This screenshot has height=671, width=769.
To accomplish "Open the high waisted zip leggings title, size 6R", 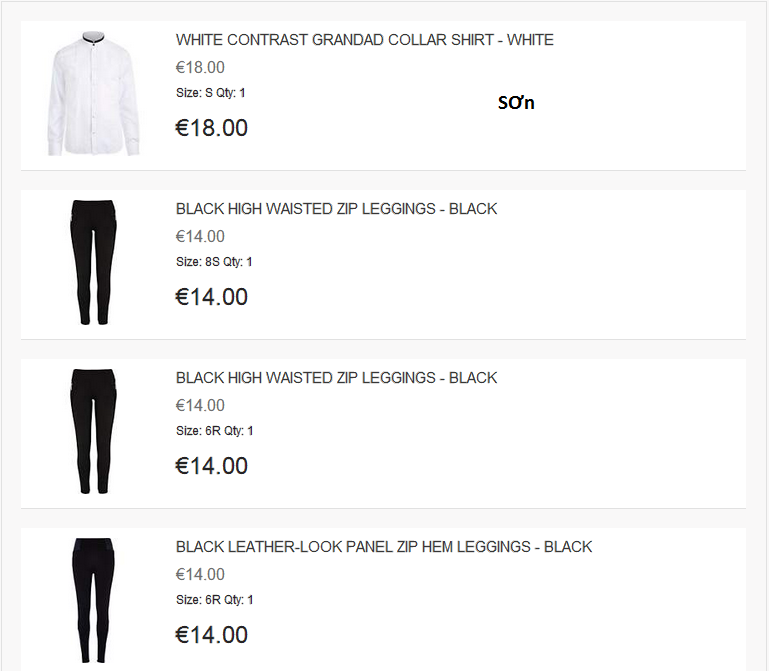I will tap(336, 378).
